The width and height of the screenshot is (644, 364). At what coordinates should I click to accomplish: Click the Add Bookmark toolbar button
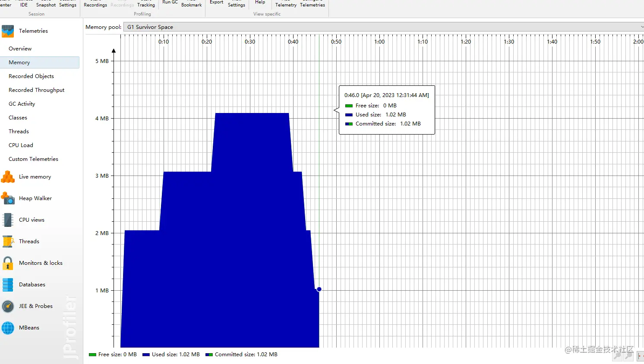pyautogui.click(x=191, y=3)
